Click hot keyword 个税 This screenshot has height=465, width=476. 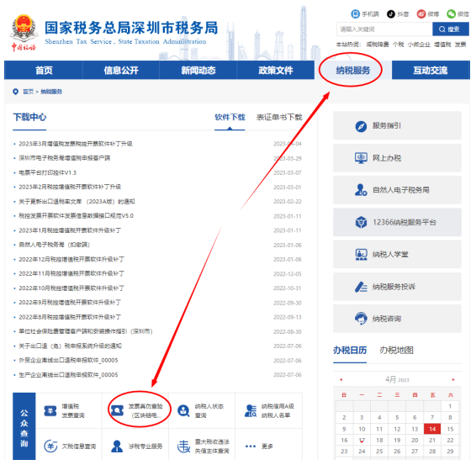pyautogui.click(x=398, y=45)
